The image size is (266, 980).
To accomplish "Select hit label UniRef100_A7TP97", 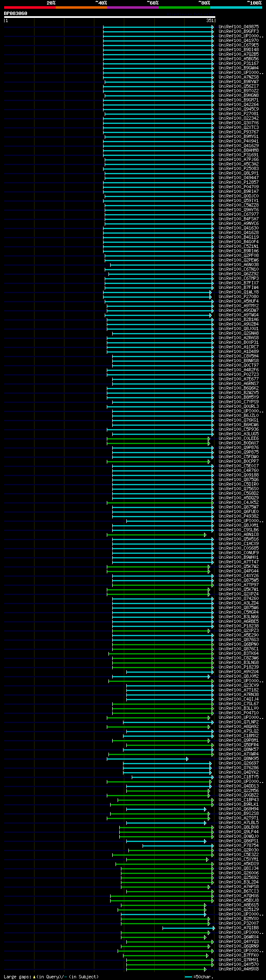I will click(239, 585).
